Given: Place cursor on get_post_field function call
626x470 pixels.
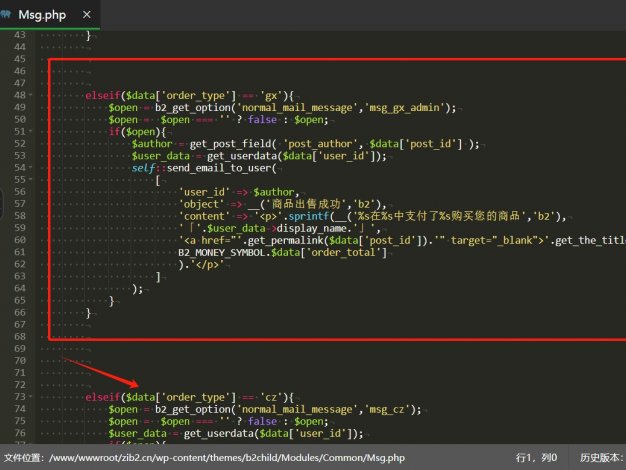Looking at the screenshot, I should [x=237, y=143].
